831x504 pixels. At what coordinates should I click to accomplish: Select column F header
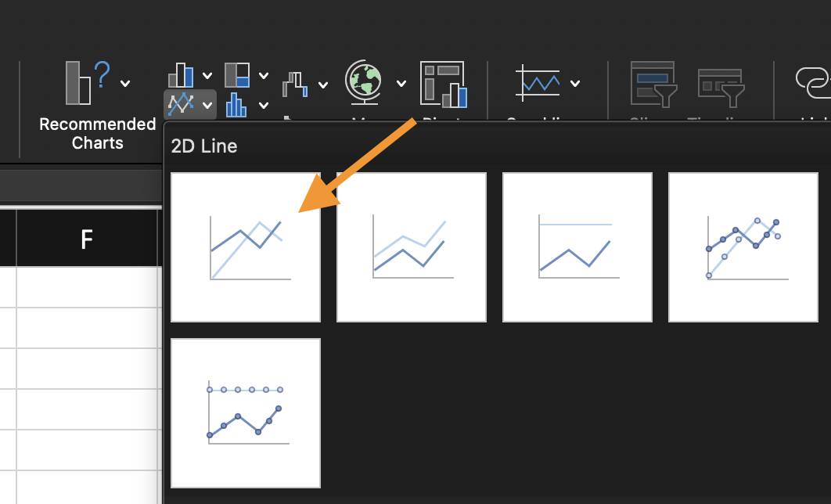(x=87, y=239)
